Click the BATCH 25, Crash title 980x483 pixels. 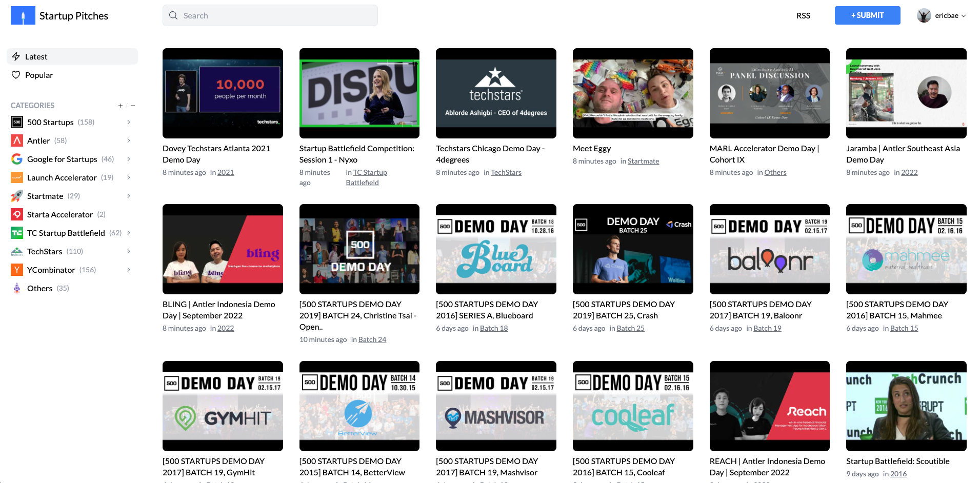point(624,310)
